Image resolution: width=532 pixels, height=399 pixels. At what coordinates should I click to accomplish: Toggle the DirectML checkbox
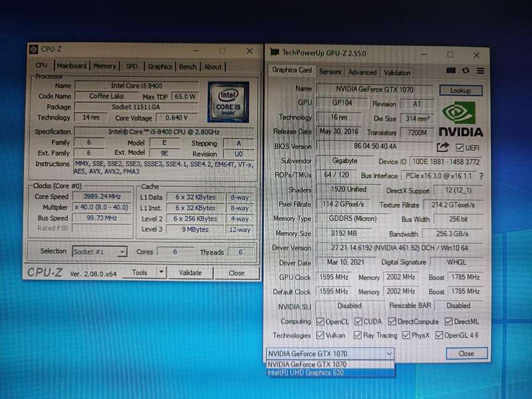[x=448, y=321]
